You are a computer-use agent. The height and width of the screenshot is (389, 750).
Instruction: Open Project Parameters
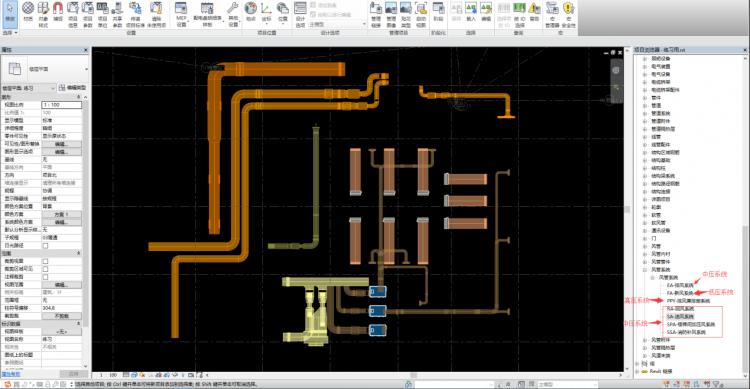[x=88, y=14]
